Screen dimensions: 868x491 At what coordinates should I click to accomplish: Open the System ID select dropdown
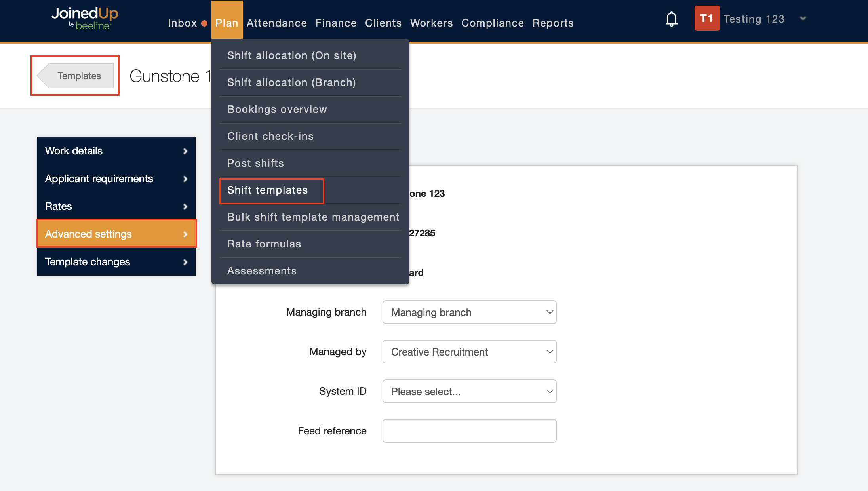469,392
